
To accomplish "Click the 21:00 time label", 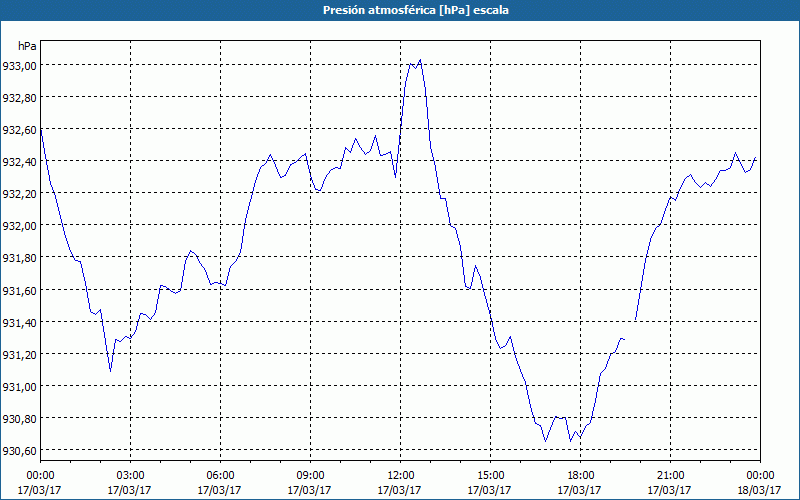I will click(670, 476).
